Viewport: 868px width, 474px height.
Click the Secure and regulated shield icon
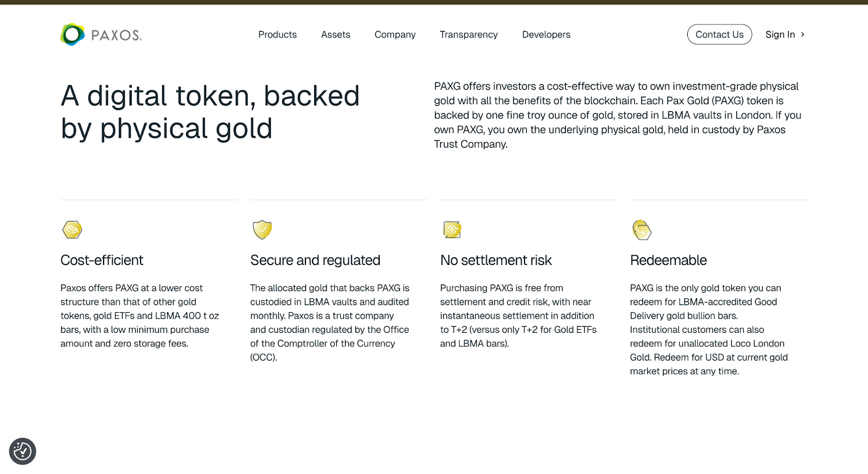[x=262, y=230]
